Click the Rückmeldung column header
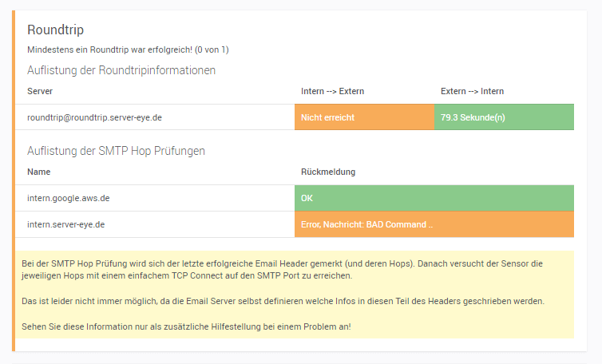This screenshot has width=602, height=364. (328, 172)
